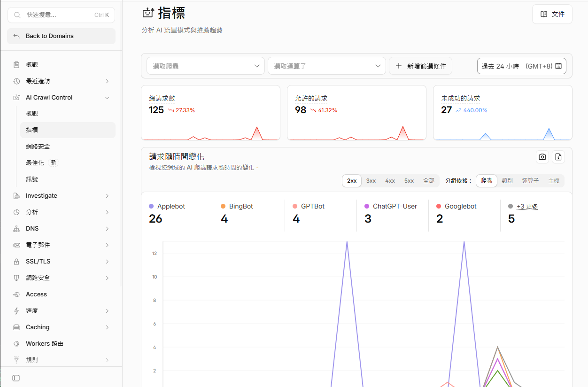The width and height of the screenshot is (588, 387).
Task: Click the 電子郵件 envelope icon
Action: pyautogui.click(x=16, y=245)
